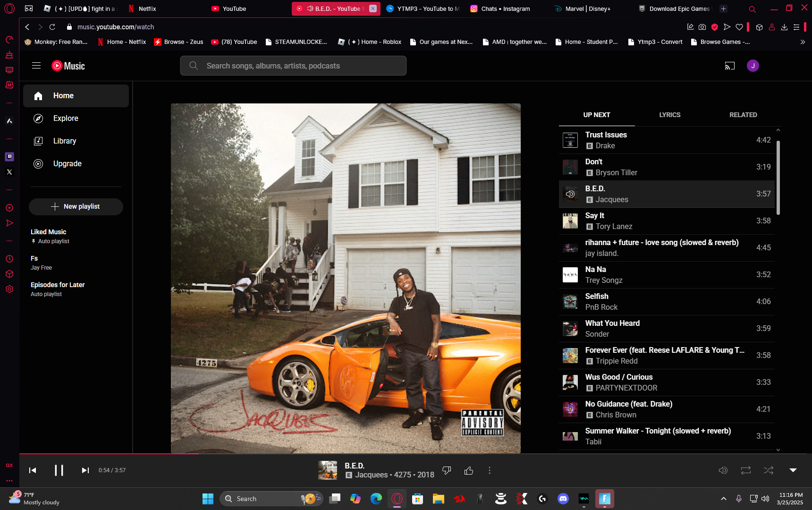This screenshot has width=812, height=510.
Task: Show hidden system tray icons
Action: pyautogui.click(x=723, y=499)
